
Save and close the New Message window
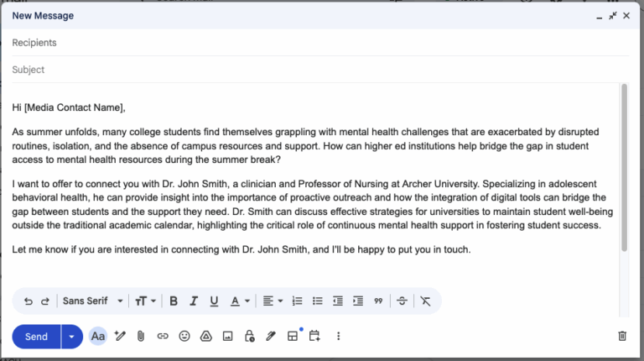coord(626,16)
